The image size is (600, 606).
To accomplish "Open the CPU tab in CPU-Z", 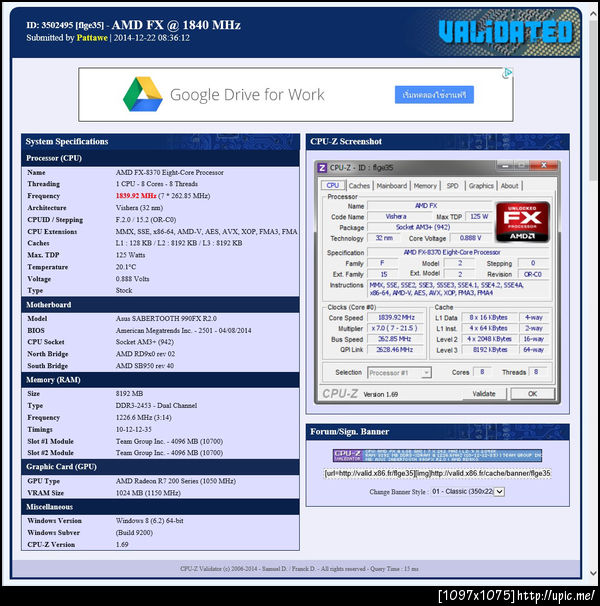I will 332,186.
